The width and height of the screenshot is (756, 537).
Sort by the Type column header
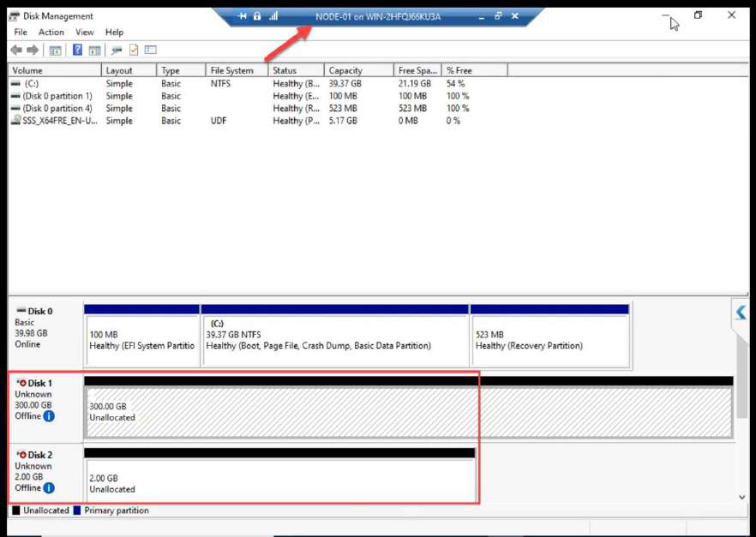tap(182, 70)
